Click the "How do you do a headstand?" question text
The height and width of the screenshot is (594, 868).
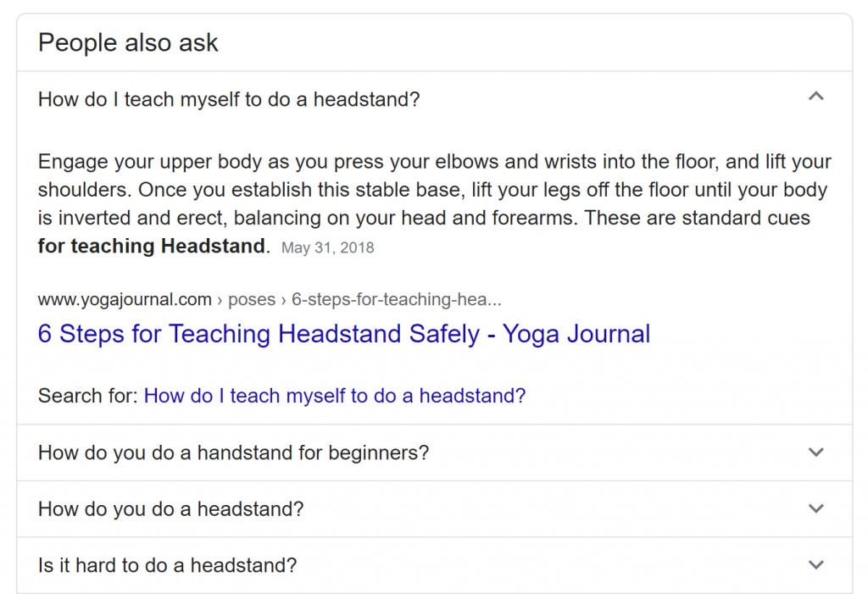point(170,510)
